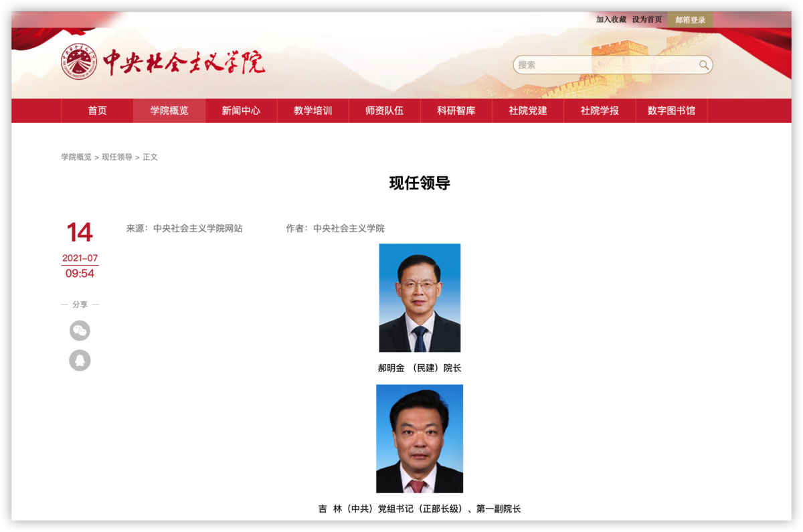Open the 首页 menu item
The image size is (803, 532).
(97, 111)
